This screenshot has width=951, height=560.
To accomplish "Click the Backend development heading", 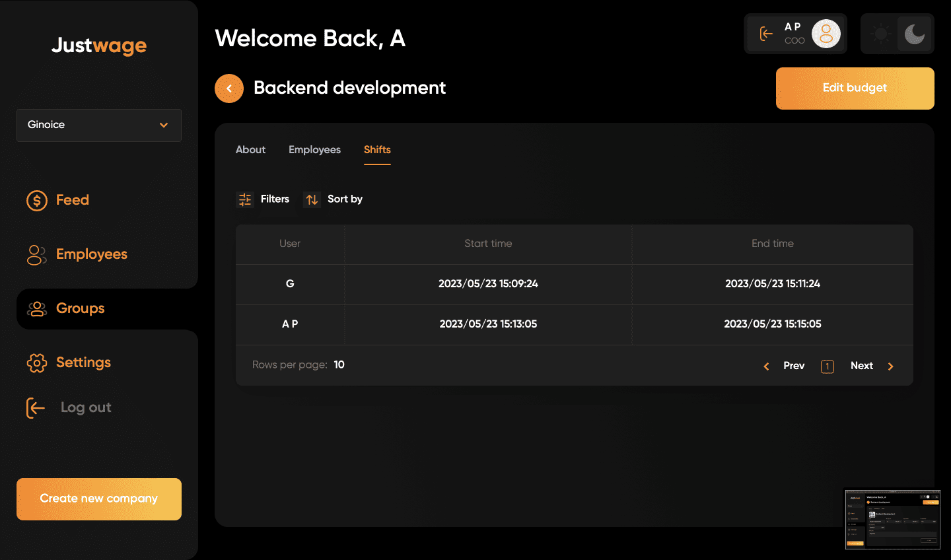I will point(350,88).
